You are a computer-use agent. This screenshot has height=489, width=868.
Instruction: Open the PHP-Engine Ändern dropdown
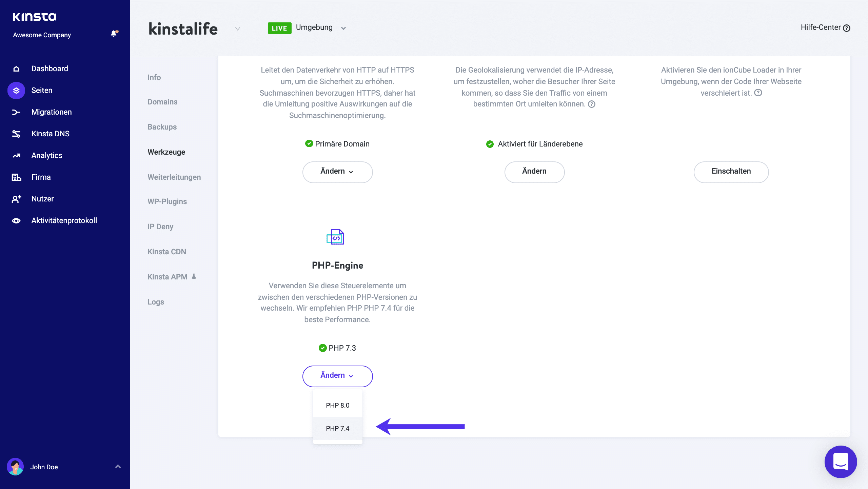tap(337, 376)
